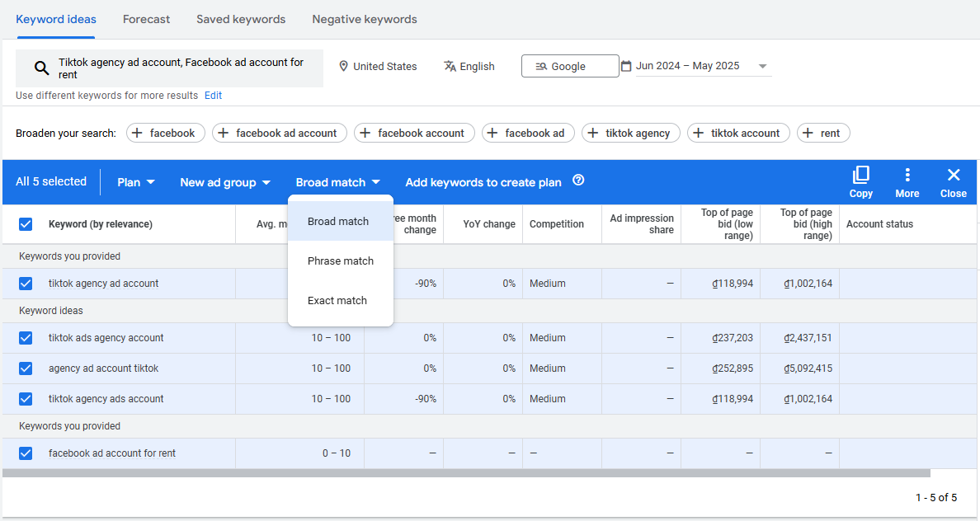Uncheck the tiktok agency ad account row

[x=26, y=284]
